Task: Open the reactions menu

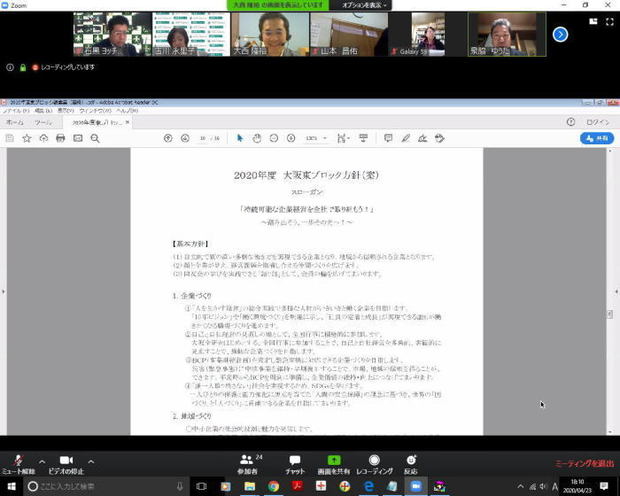Action: pyautogui.click(x=411, y=464)
